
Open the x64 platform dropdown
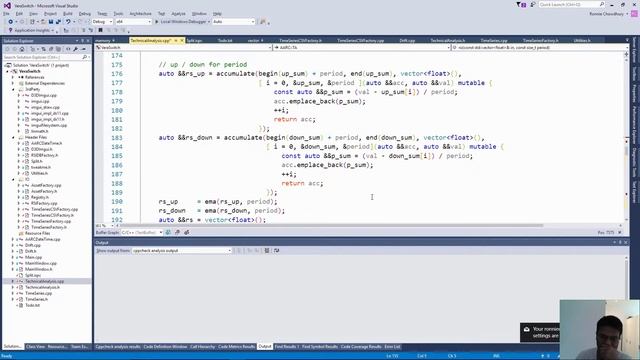[133, 22]
